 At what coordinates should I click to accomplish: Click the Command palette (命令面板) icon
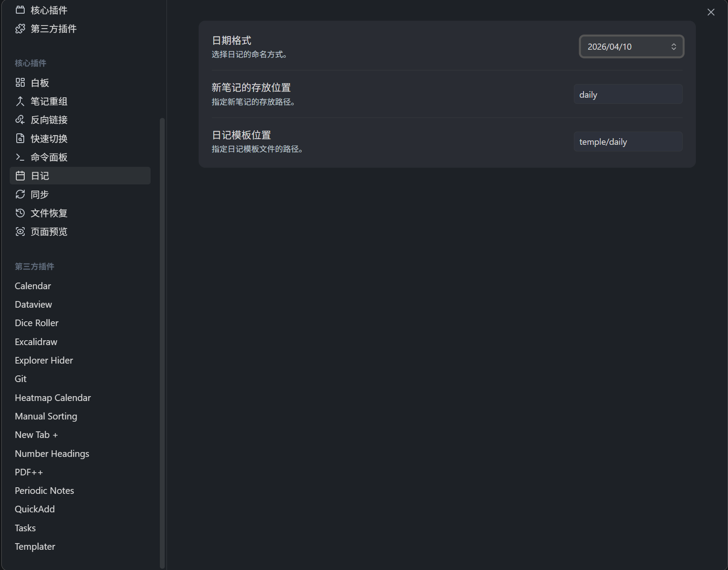pos(20,157)
